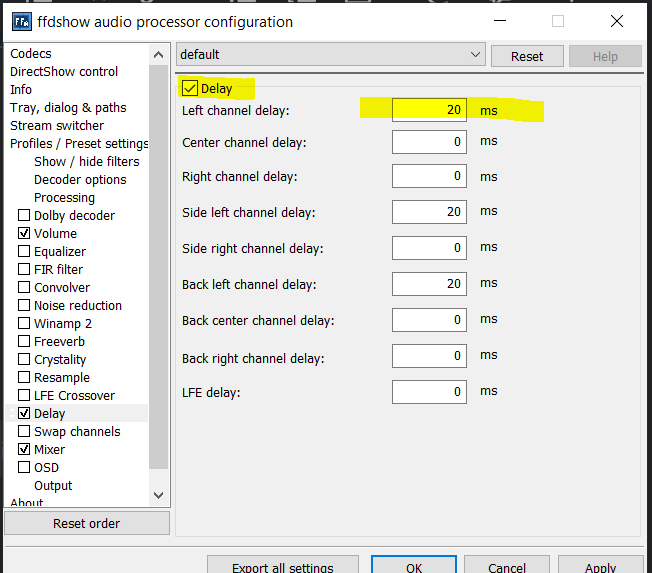Tick the Noise reduction checkbox
652x573 pixels.
[x=24, y=305]
